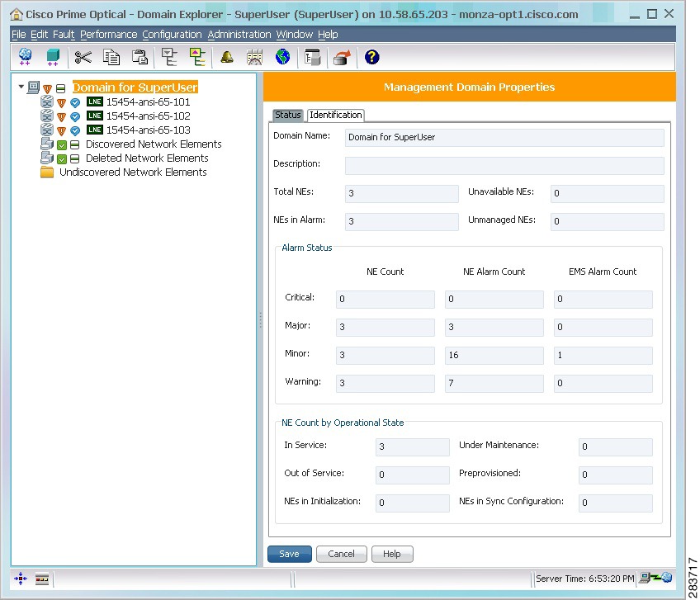
Task: Click the Save button
Action: 289,554
